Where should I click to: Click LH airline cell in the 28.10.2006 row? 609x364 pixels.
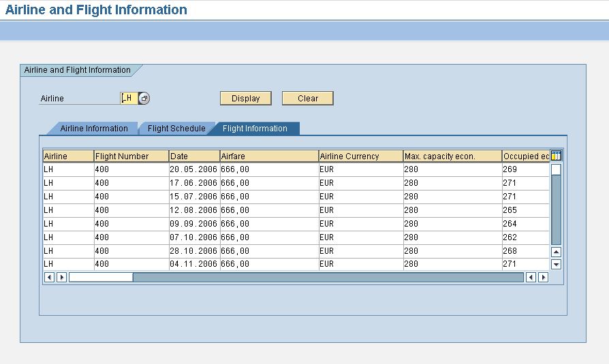point(68,250)
